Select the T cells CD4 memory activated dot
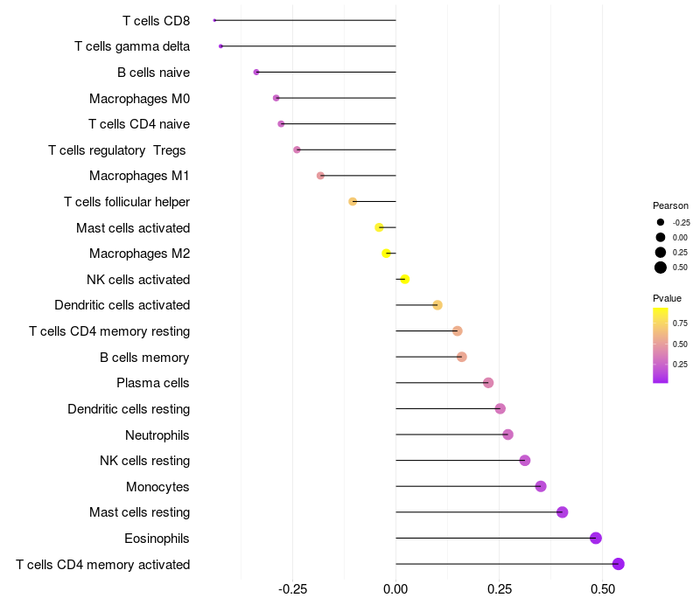Image resolution: width=700 pixels, height=612 pixels. click(619, 564)
